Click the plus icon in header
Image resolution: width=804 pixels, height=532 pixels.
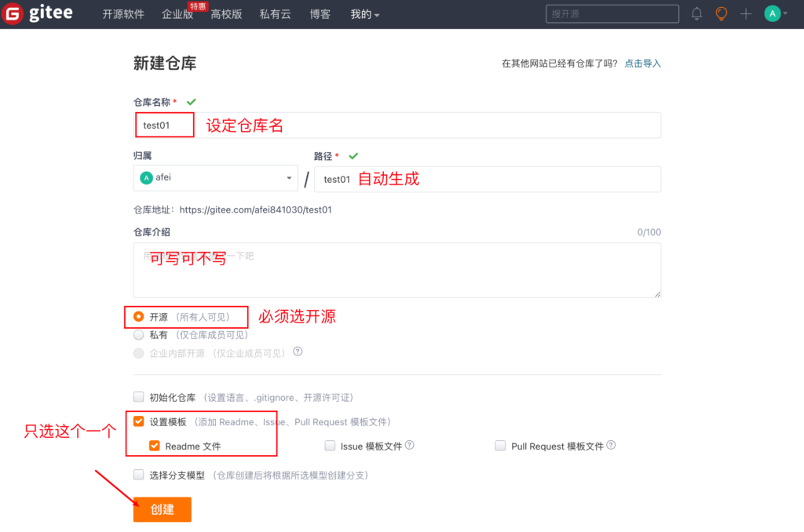pos(746,14)
